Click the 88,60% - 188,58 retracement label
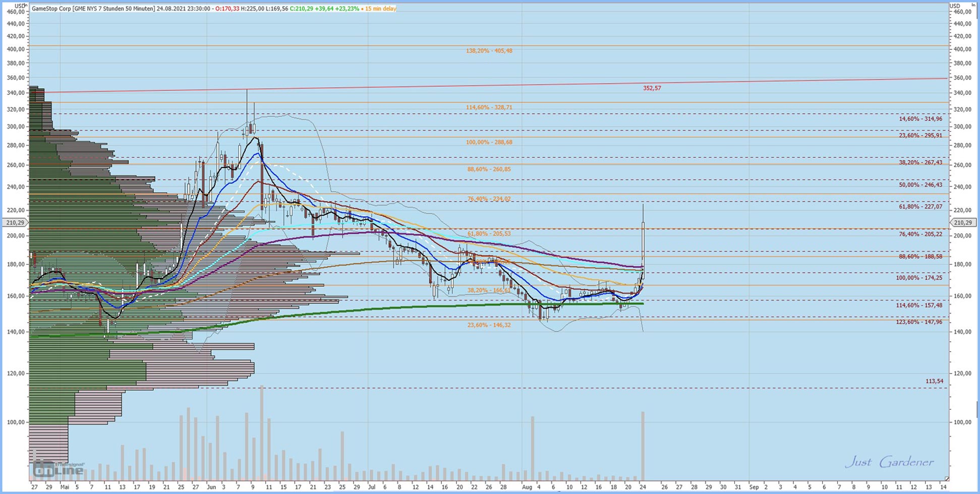The width and height of the screenshot is (980, 494). click(920, 257)
